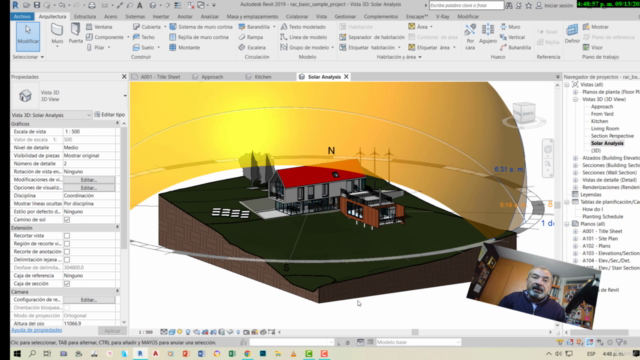This screenshot has width=640, height=360.
Task: Open the view selector Vista 3D: Solar Analysis
Action: click(x=51, y=115)
